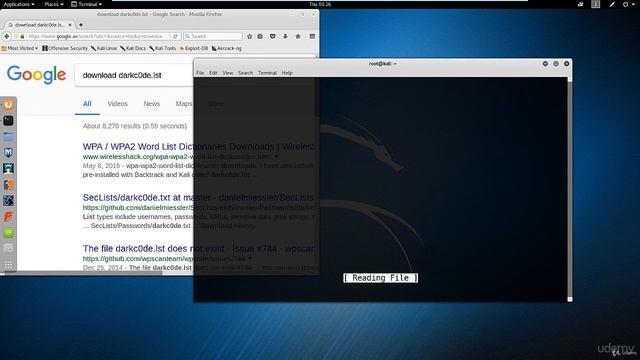The image size is (640, 360).
Task: Go to Firefox home page
Action: (x=298, y=36)
